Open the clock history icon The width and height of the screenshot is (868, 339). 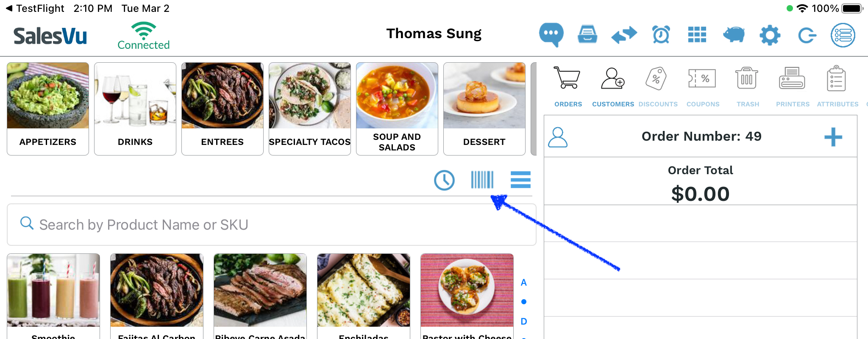(444, 180)
